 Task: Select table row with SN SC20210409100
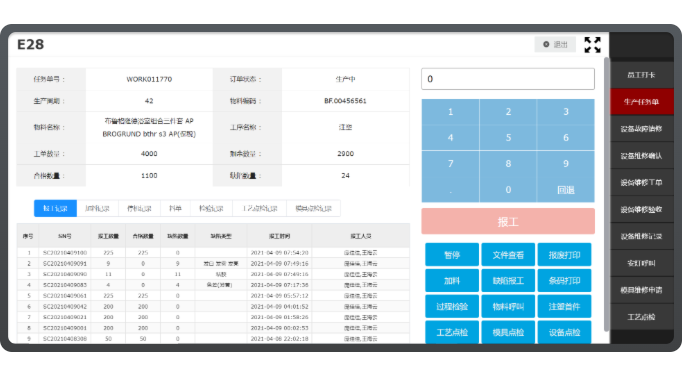pos(213,253)
